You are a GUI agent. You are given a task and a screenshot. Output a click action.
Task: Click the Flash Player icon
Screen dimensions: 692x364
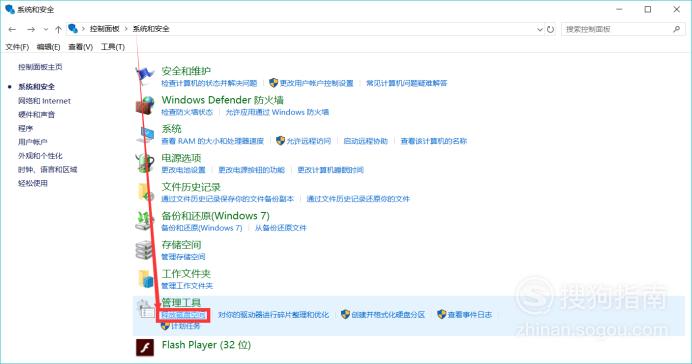(x=145, y=347)
